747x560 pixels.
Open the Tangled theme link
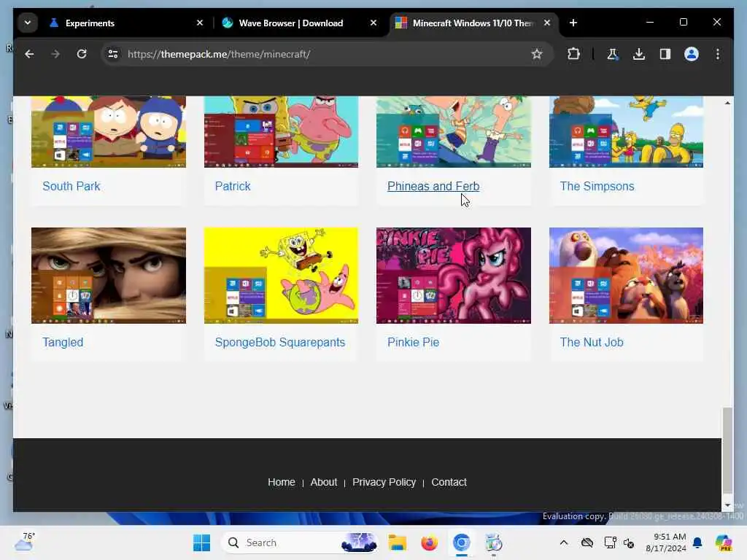63,343
